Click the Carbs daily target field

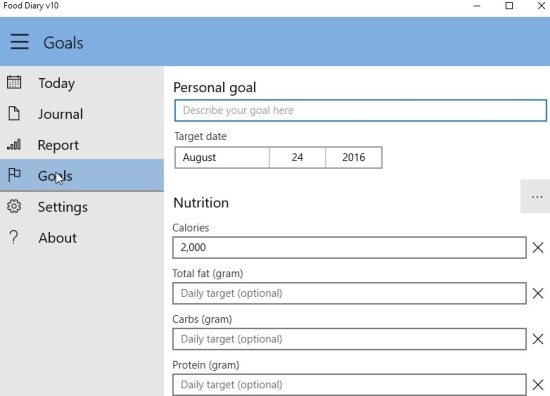click(349, 339)
